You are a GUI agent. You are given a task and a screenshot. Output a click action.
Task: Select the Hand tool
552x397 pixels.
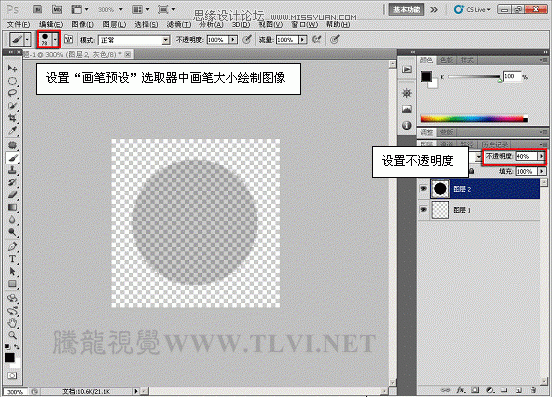tap(12, 322)
